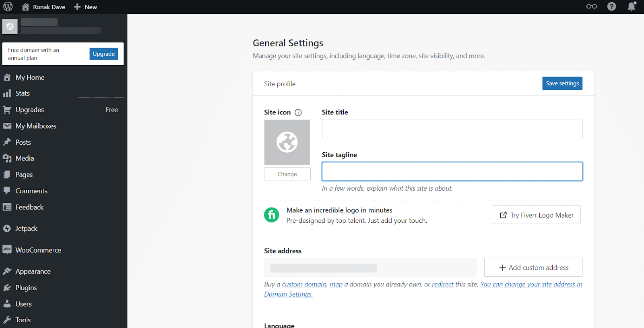This screenshot has width=644, height=328.
Task: Click the site globe icon in sidebar header
Action: pos(10,27)
